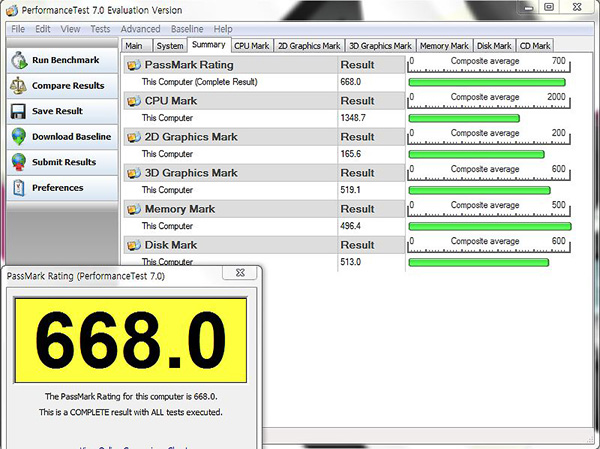Open the 3D Graphics Mark tab

pos(380,46)
